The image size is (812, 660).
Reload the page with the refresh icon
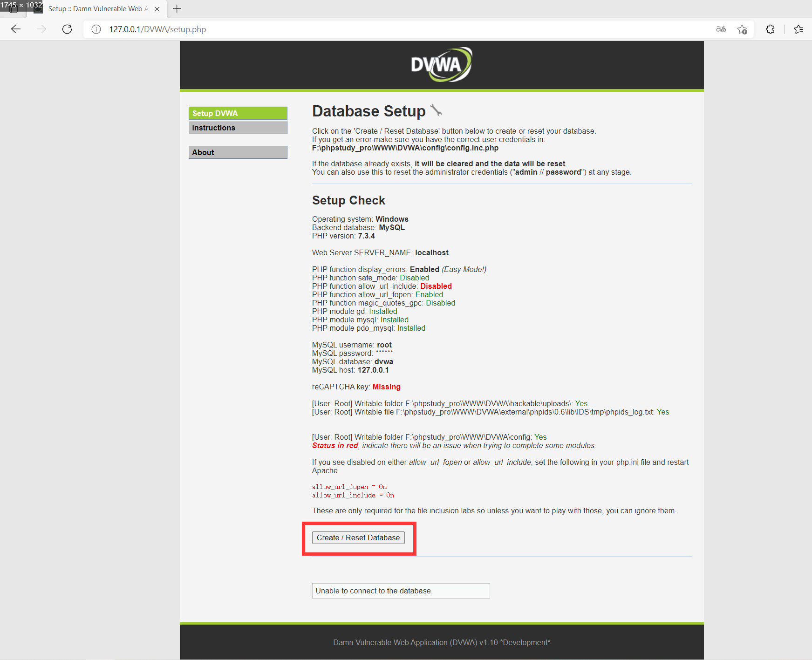pyautogui.click(x=67, y=29)
